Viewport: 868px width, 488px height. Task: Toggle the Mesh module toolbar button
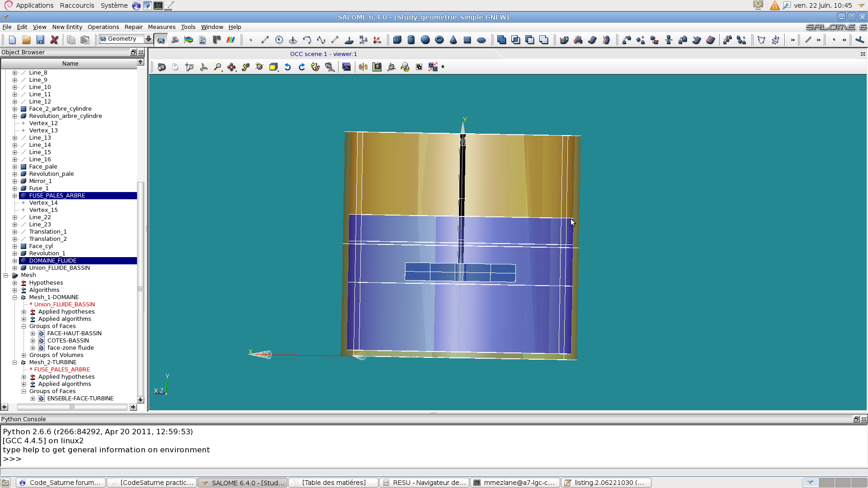[175, 40]
